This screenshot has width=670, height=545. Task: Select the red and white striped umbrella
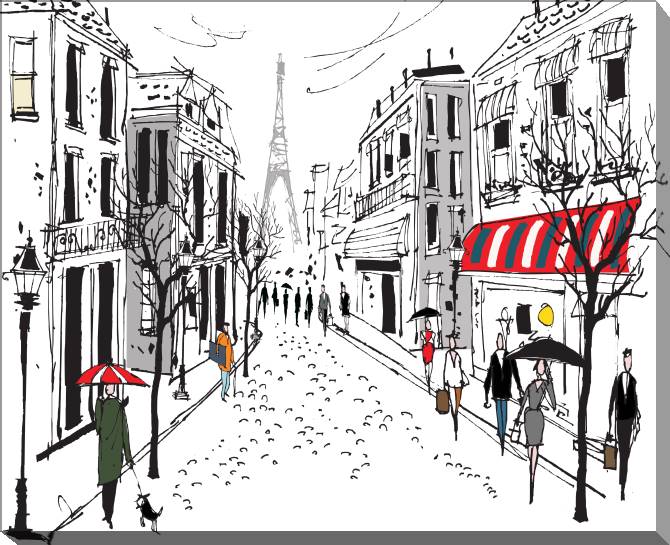pos(112,374)
